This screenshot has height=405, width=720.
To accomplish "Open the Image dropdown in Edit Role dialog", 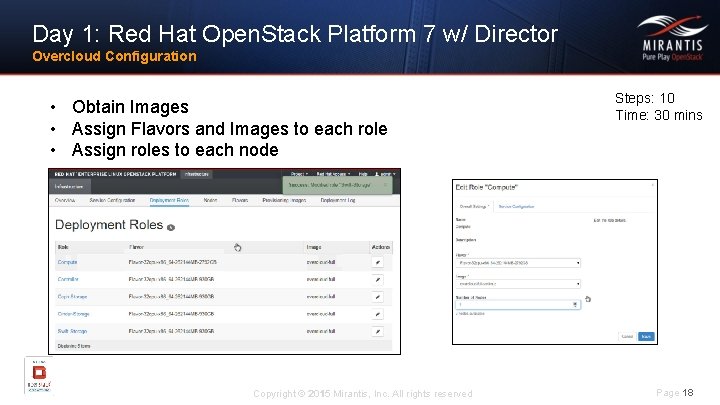I will [518, 284].
